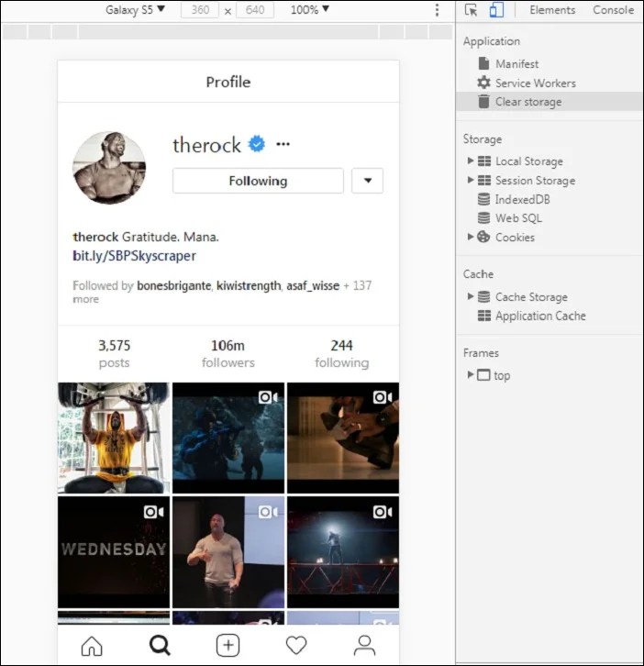This screenshot has width=644, height=666.
Task: Select Application Cache entry
Action: point(540,316)
